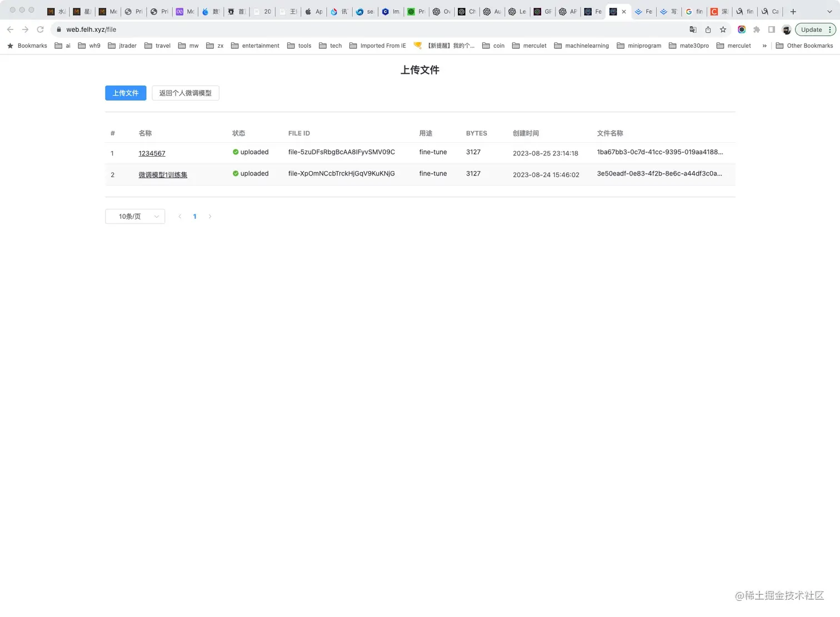
Task: Open the ai bookmarks folder
Action: tap(63, 46)
